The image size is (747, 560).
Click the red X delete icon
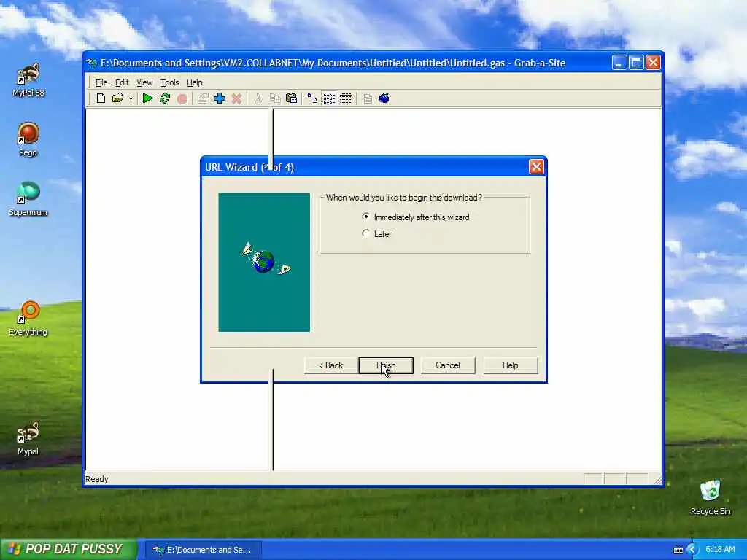pyautogui.click(x=236, y=98)
